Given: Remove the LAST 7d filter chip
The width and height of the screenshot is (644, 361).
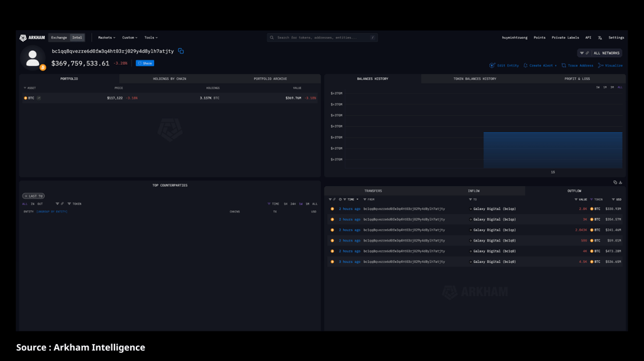Looking at the screenshot, I should [26, 196].
